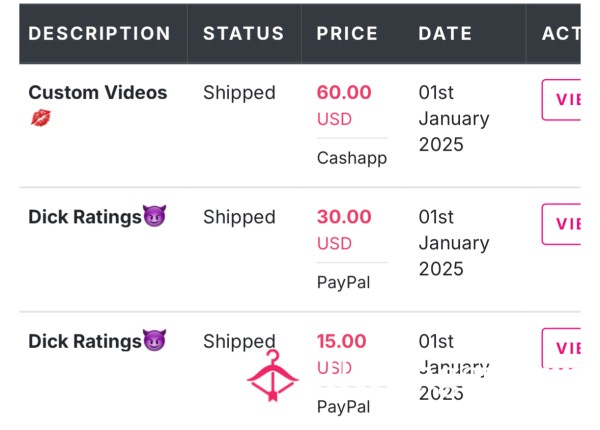Click the devil emoji on the 30.00 order
Viewport: 600px width, 430px height.
[x=154, y=216]
